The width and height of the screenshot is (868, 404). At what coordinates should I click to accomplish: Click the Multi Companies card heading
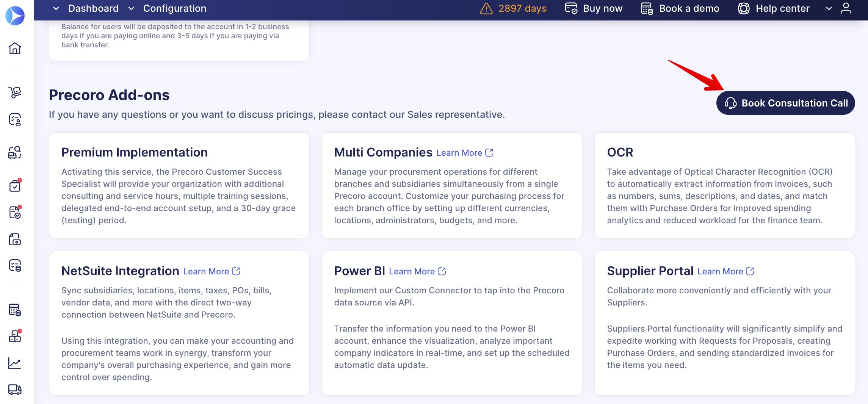click(383, 152)
